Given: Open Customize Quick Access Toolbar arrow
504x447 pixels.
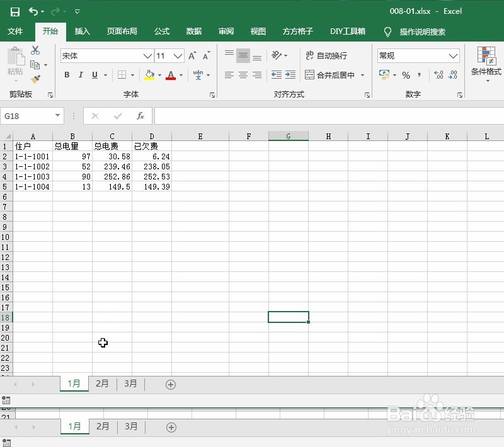Looking at the screenshot, I should [x=77, y=11].
